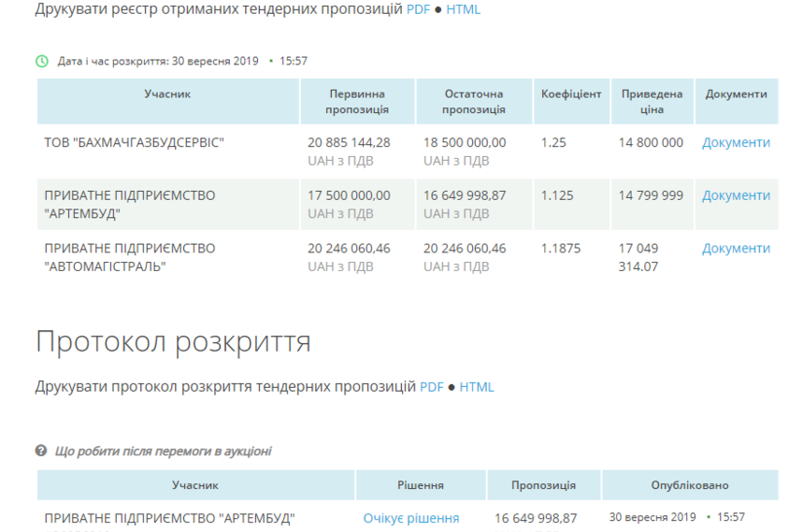
Task: Select the 'Приведена ціна' column header
Action: click(652, 102)
